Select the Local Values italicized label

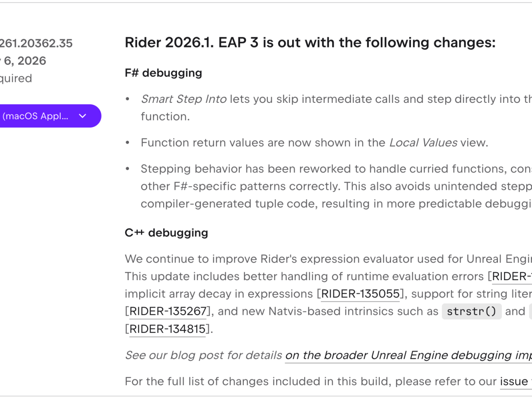(422, 142)
